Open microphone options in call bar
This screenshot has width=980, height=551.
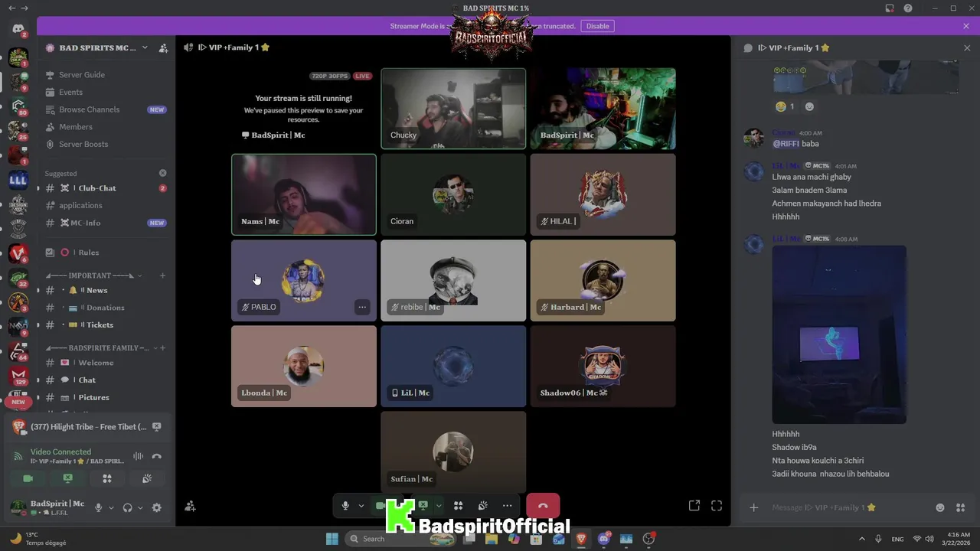pyautogui.click(x=361, y=506)
